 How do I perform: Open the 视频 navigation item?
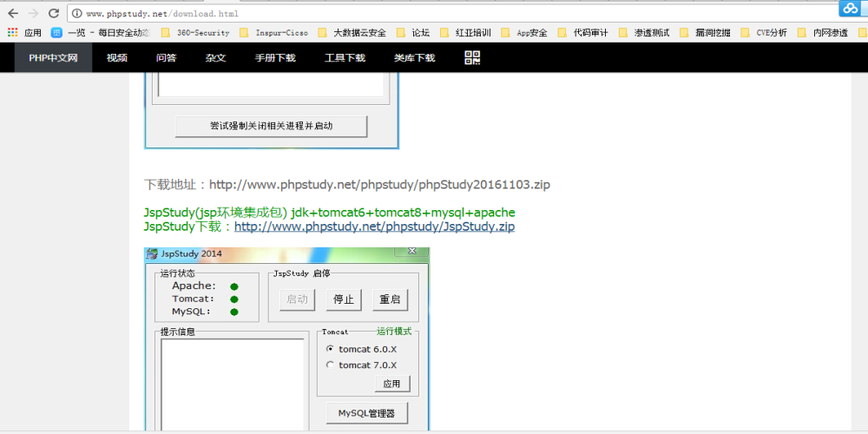117,57
